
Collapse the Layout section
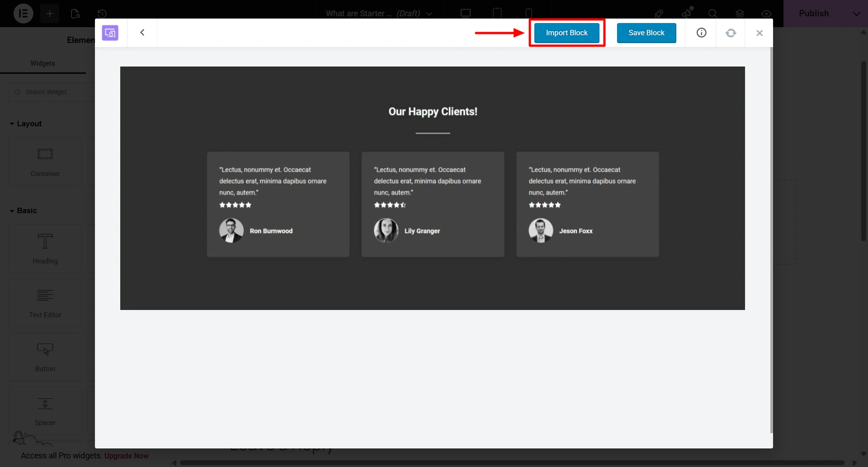point(26,124)
